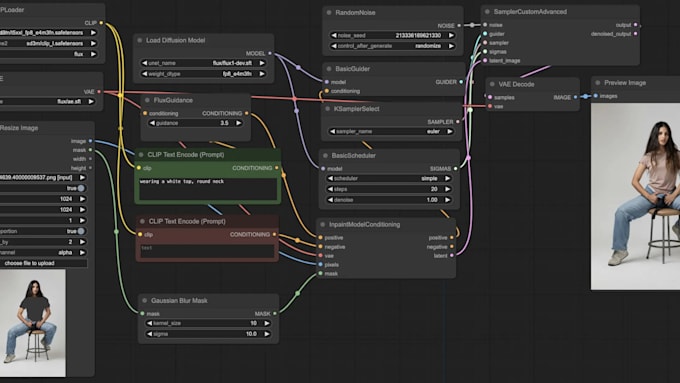This screenshot has width=680, height=383.
Task: Click the NOISE output socket on RandomNoise
Action: pyautogui.click(x=459, y=26)
